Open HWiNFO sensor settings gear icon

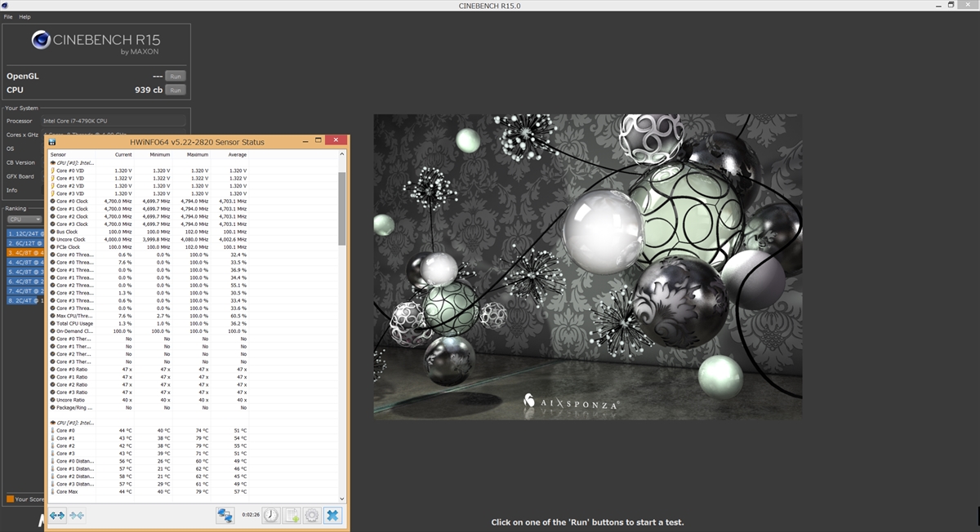click(x=311, y=516)
